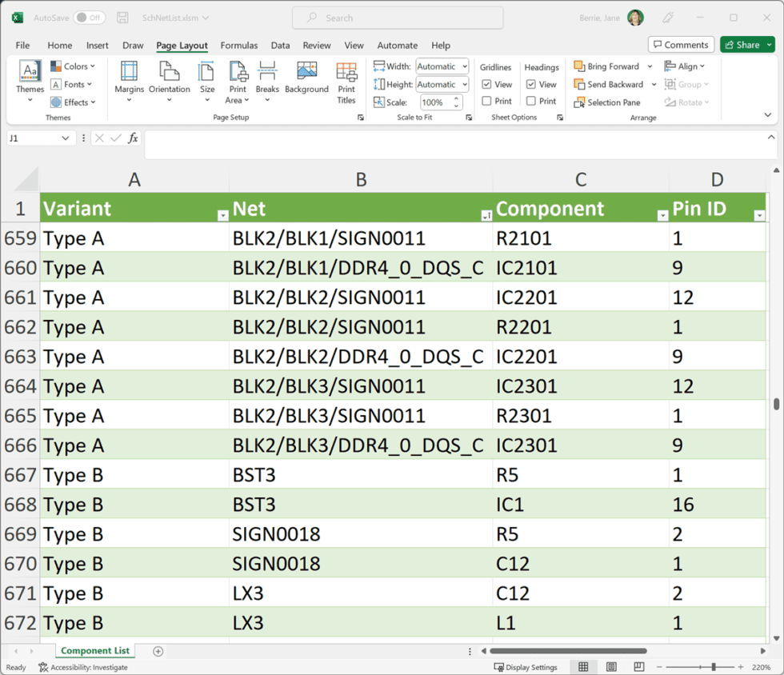Increase zoom using the zoom slider
Viewport: 784px width, 675px height.
[740, 666]
